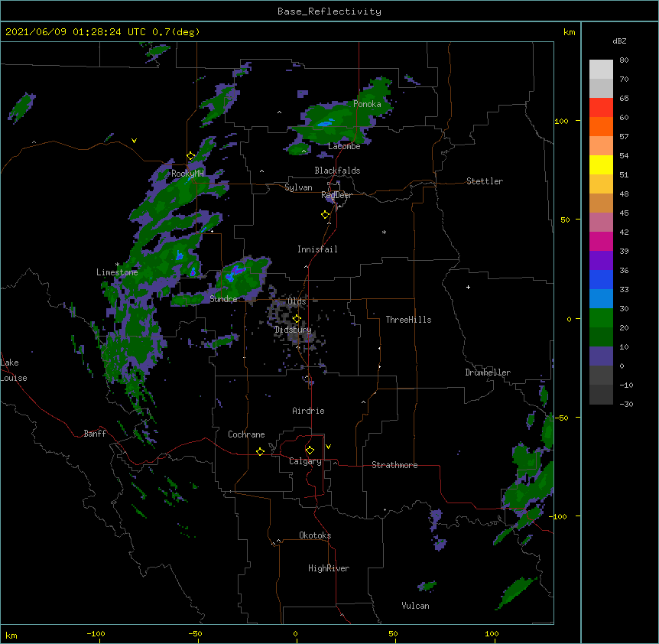Click the white plus marker northwest of Drumheller
The image size is (659, 644).
pyautogui.click(x=468, y=287)
